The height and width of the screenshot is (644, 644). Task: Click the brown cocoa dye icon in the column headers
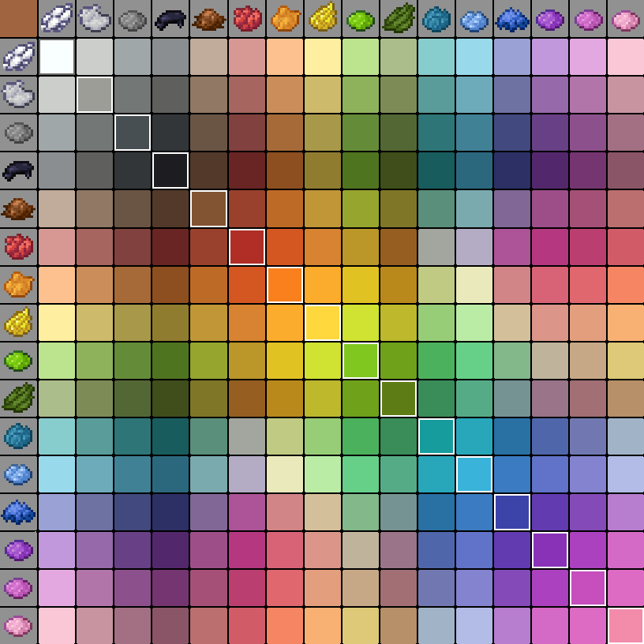208,21
